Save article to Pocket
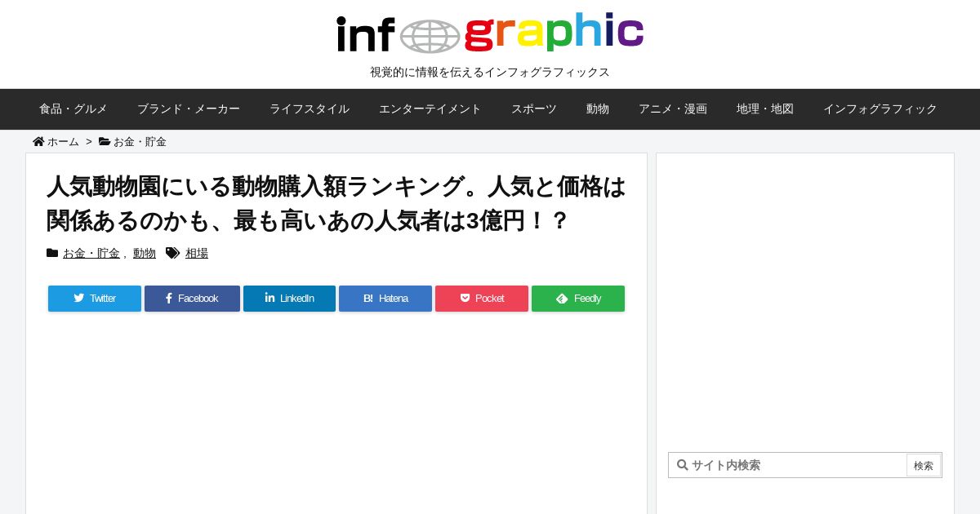980x514 pixels. [482, 299]
